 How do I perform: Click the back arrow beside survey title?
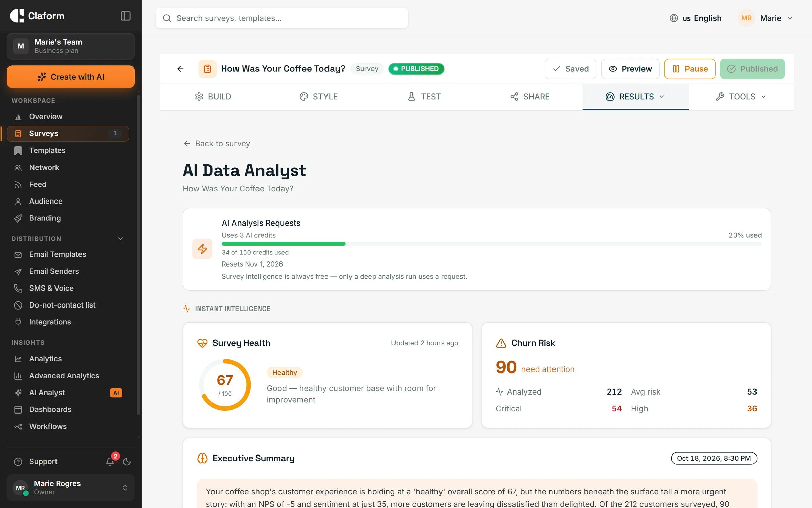180,69
